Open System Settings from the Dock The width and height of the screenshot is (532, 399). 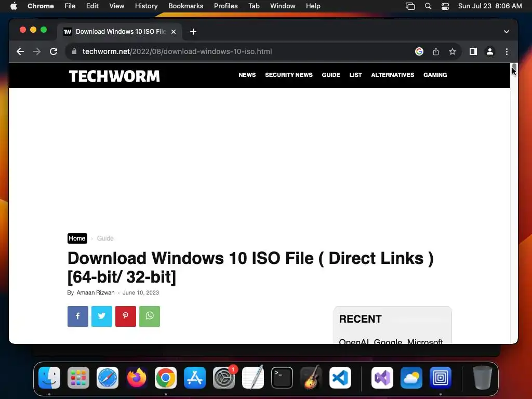[x=224, y=378]
